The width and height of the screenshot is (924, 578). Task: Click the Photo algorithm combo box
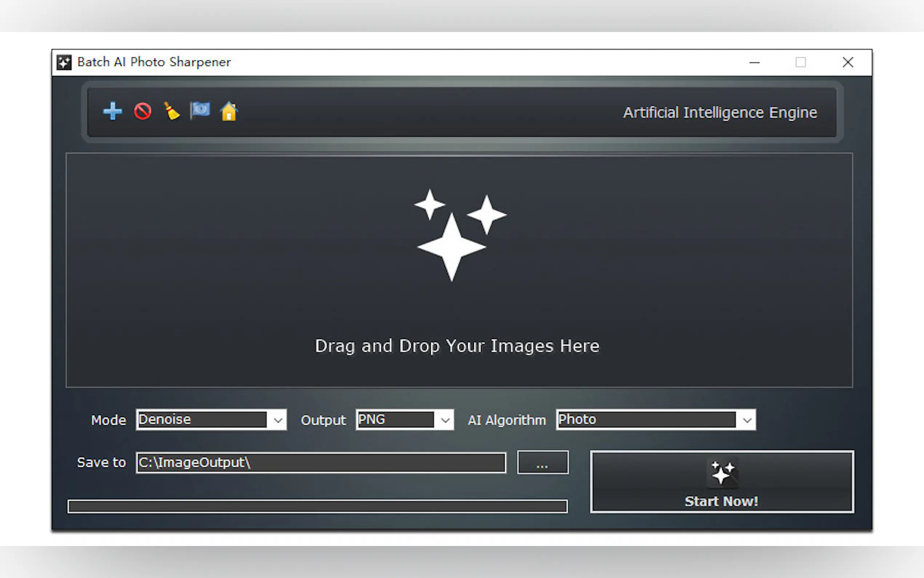point(646,420)
